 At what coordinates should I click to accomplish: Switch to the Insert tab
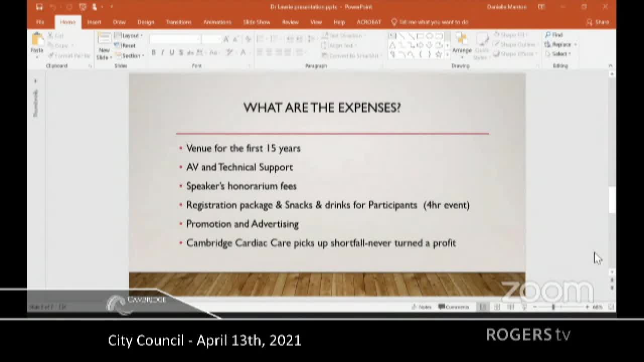pyautogui.click(x=94, y=22)
